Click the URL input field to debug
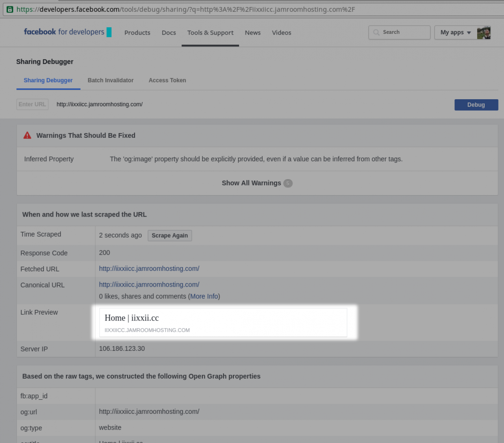This screenshot has height=443, width=504. click(252, 104)
